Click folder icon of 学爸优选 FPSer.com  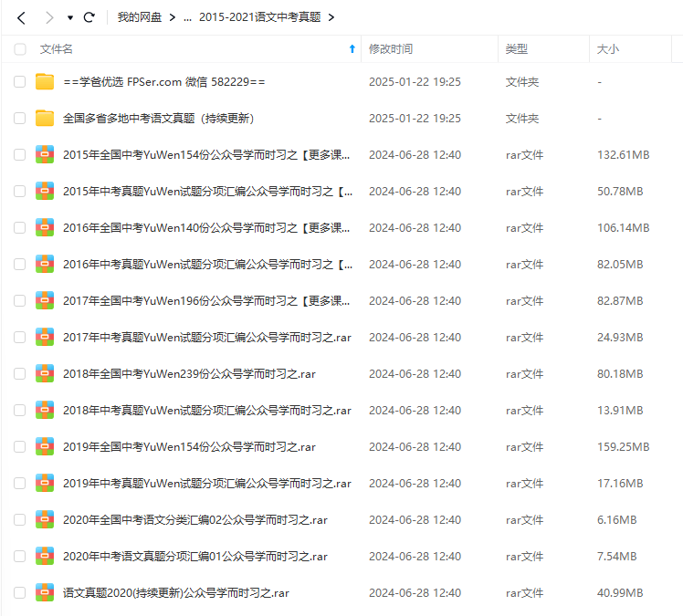[45, 81]
